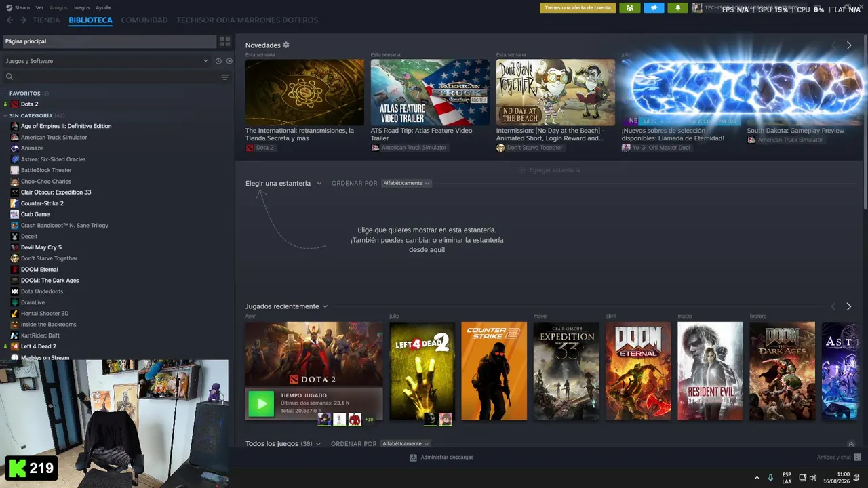Open The International news thumbnail
The height and width of the screenshot is (488, 868).
[x=304, y=92]
